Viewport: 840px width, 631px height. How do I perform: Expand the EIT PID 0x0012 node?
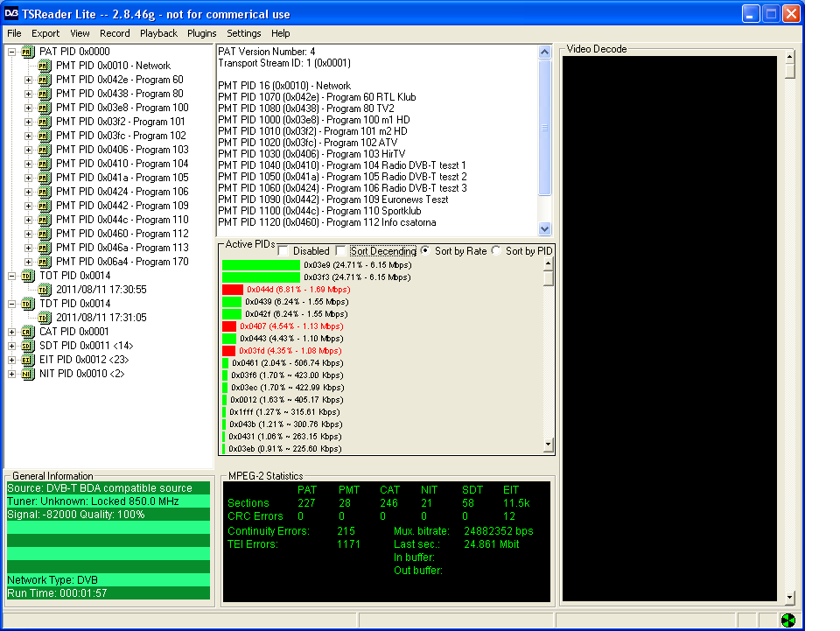click(11, 360)
